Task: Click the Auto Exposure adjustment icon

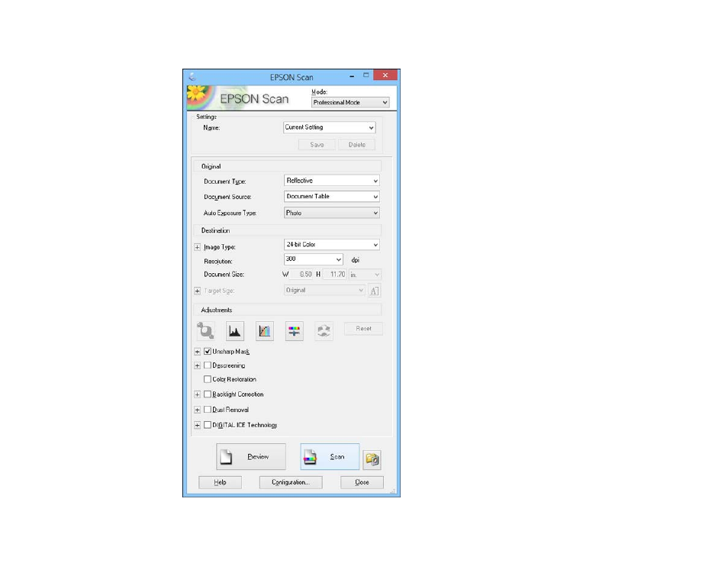Action: (205, 331)
